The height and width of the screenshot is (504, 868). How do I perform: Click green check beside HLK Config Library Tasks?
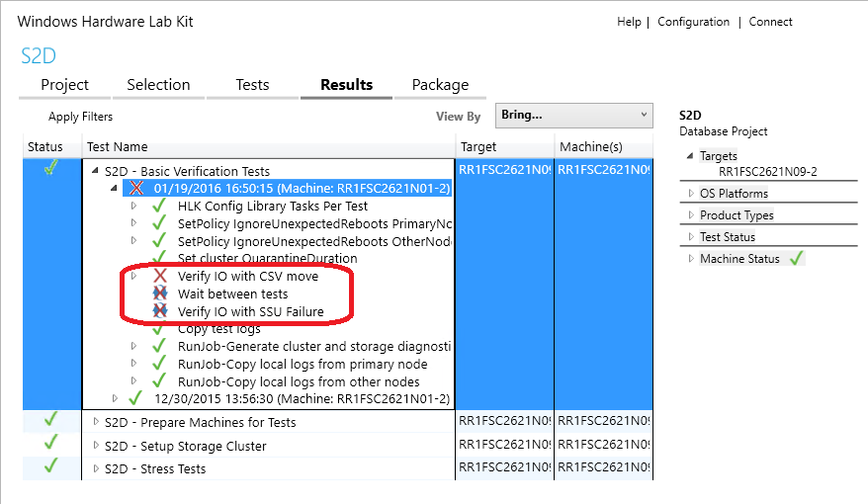click(x=159, y=206)
